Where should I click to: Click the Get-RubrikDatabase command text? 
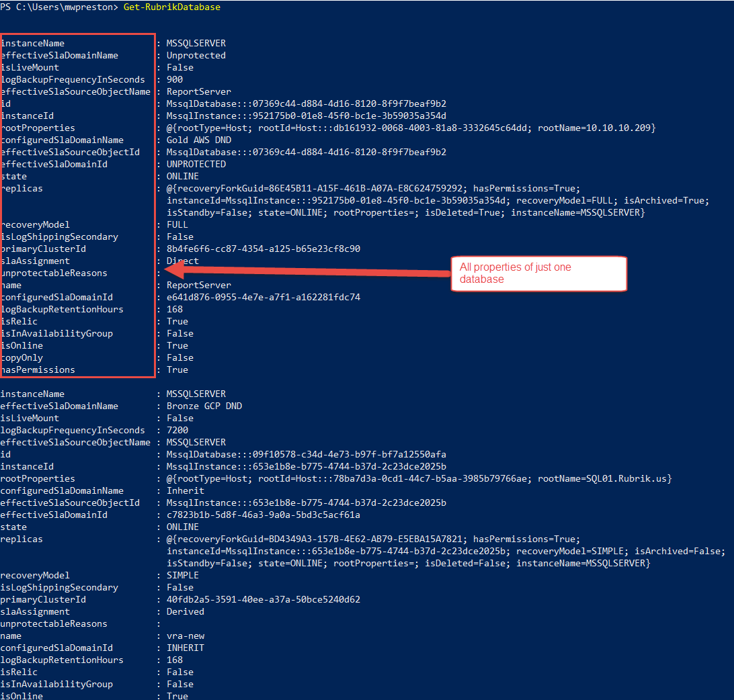[172, 7]
